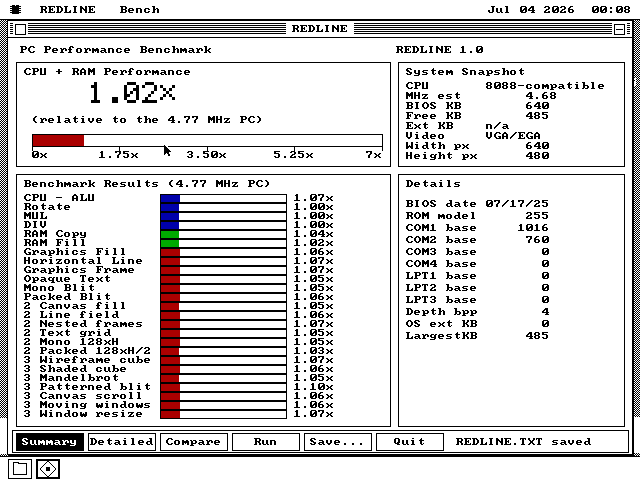The image size is (640, 480).
Task: Click the REDLINE.TXT saved status message
Action: (x=523, y=442)
